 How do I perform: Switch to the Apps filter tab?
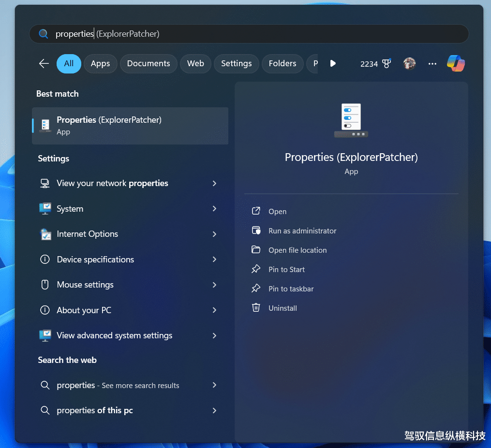click(100, 64)
